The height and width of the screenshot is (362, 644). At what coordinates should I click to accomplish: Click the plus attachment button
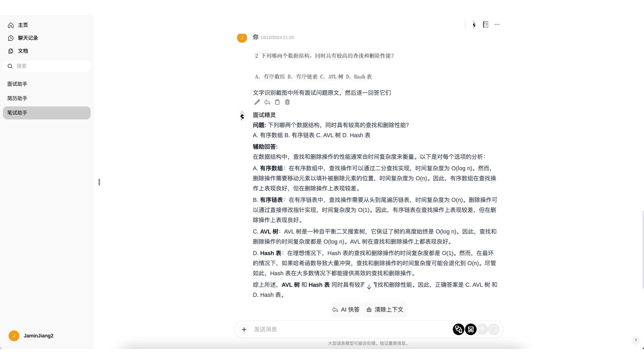tap(244, 329)
